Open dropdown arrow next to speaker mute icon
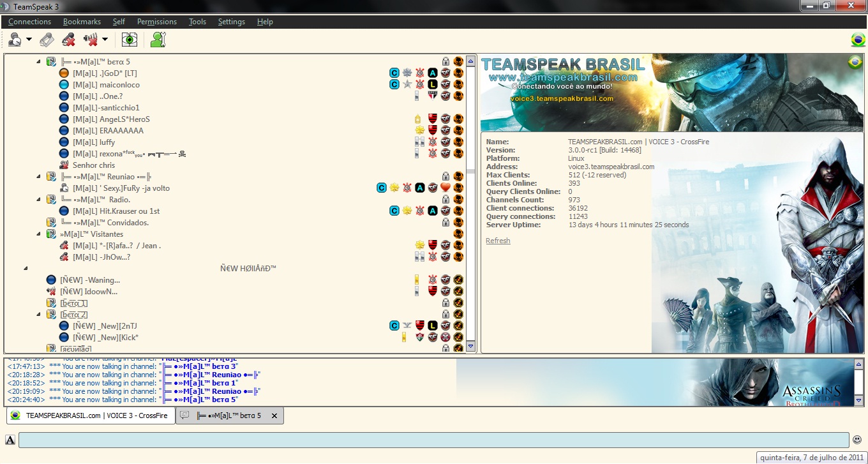Image resolution: width=868 pixels, height=464 pixels. point(105,40)
